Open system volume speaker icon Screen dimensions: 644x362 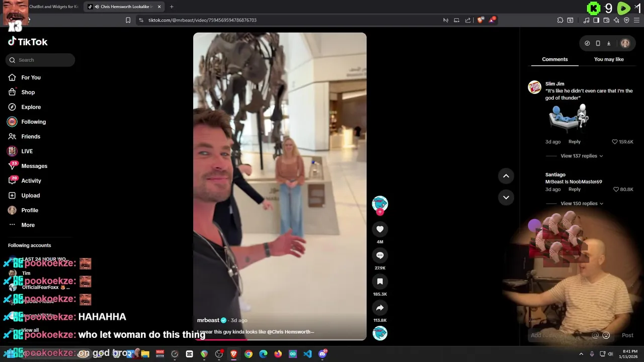point(610,354)
